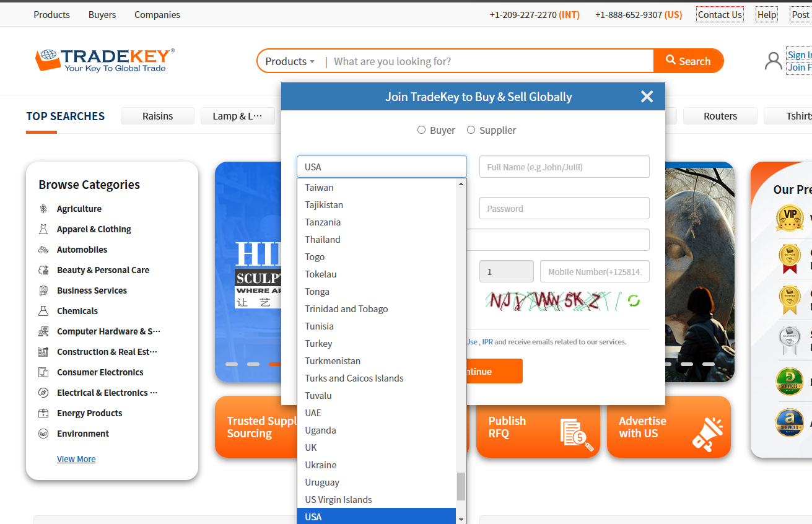812x524 pixels.
Task: Close the Join TradeKey dialog
Action: [647, 97]
